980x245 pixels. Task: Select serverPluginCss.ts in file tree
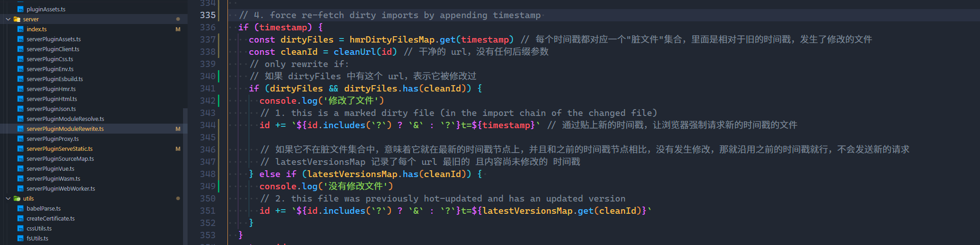click(50, 59)
